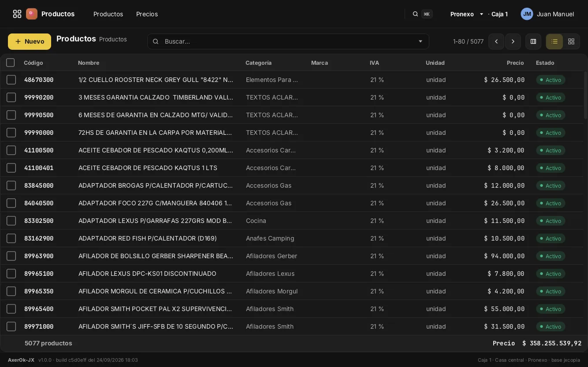Open the JM user avatar
The height and width of the screenshot is (367, 588).
tap(527, 14)
